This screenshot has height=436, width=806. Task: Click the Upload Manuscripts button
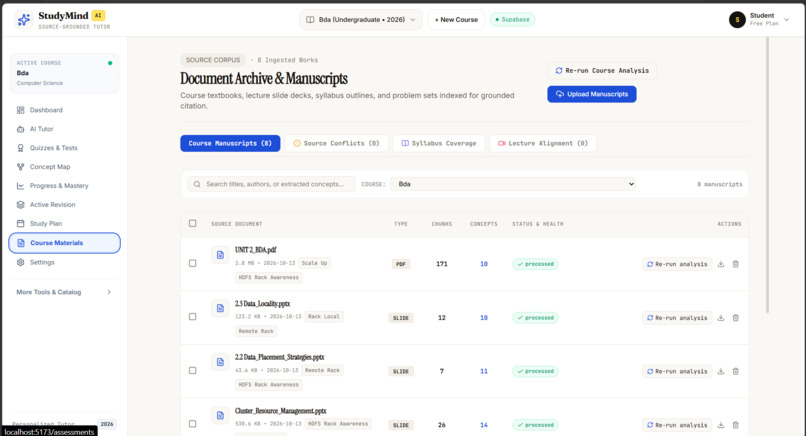(x=592, y=94)
